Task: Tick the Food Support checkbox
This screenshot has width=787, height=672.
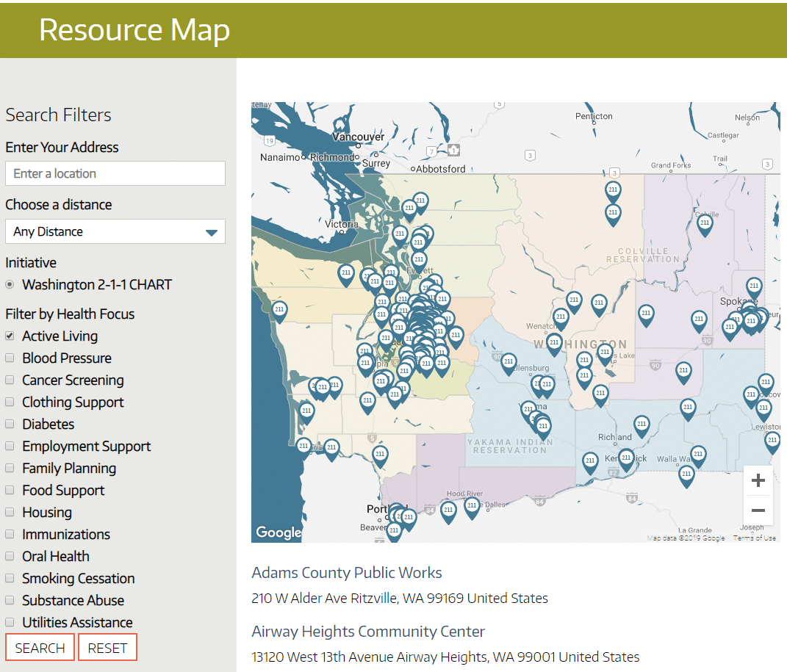Action: tap(10, 491)
